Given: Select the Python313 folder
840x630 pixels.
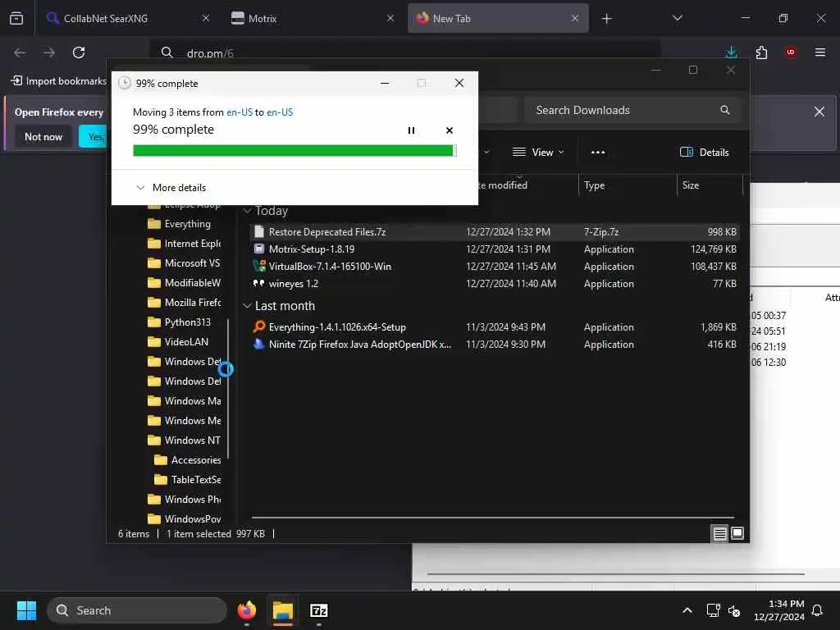Looking at the screenshot, I should click(179, 322).
